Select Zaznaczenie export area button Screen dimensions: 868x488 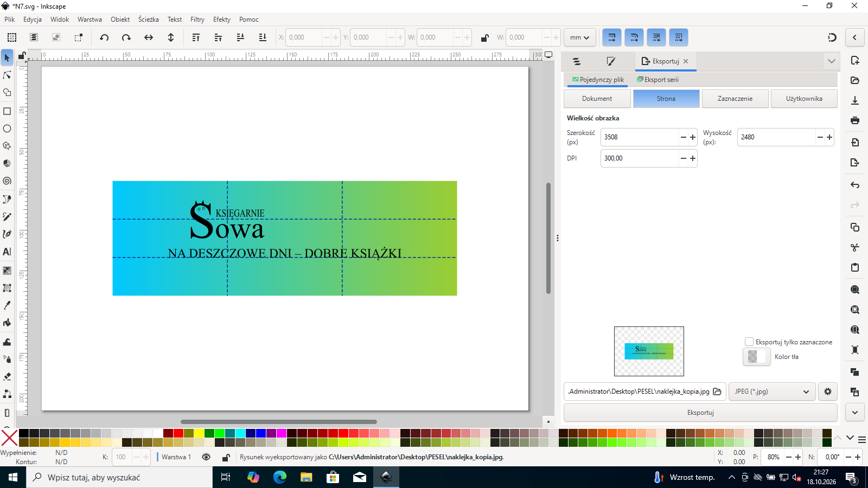pos(735,99)
